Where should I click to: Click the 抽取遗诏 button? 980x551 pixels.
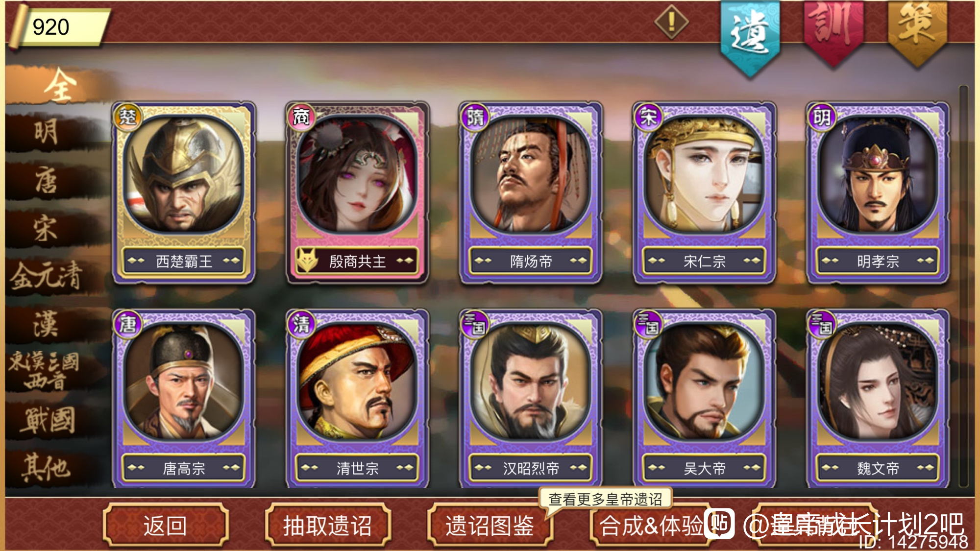[327, 526]
